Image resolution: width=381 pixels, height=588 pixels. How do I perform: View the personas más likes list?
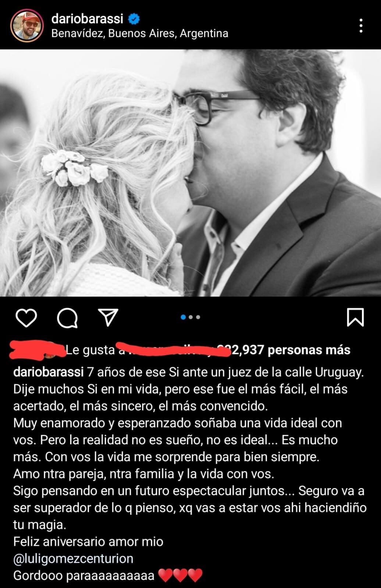[309, 350]
